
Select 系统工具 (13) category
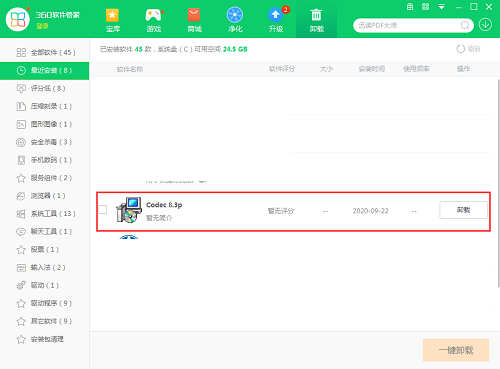coord(45,214)
